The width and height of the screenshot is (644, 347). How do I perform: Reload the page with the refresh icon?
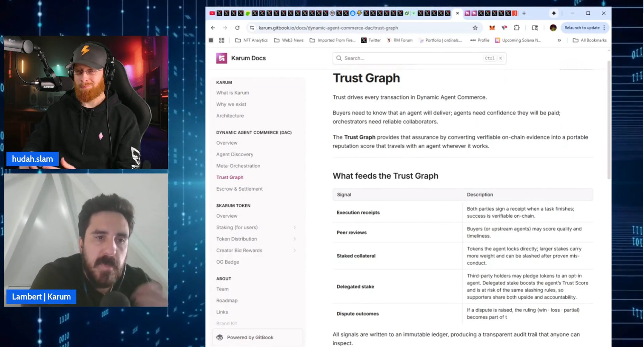point(237,28)
